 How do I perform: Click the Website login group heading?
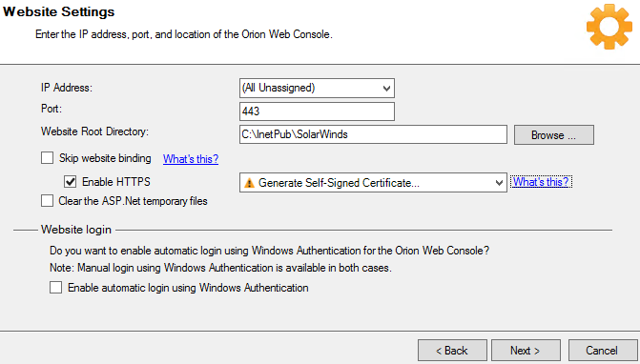point(76,230)
